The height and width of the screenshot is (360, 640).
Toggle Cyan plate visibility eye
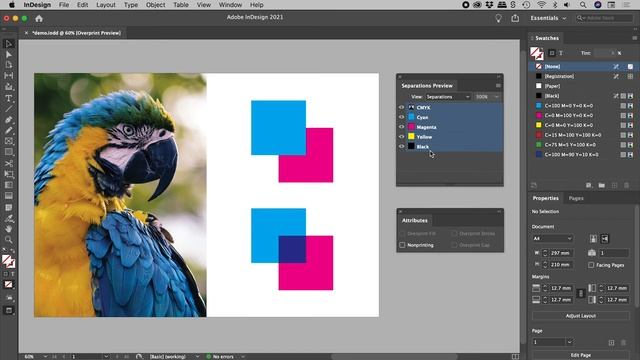401,117
